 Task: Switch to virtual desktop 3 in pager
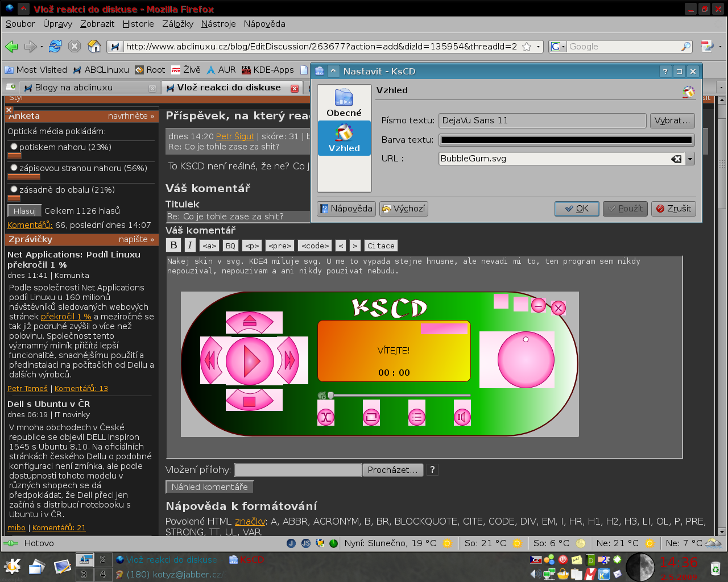[84, 574]
